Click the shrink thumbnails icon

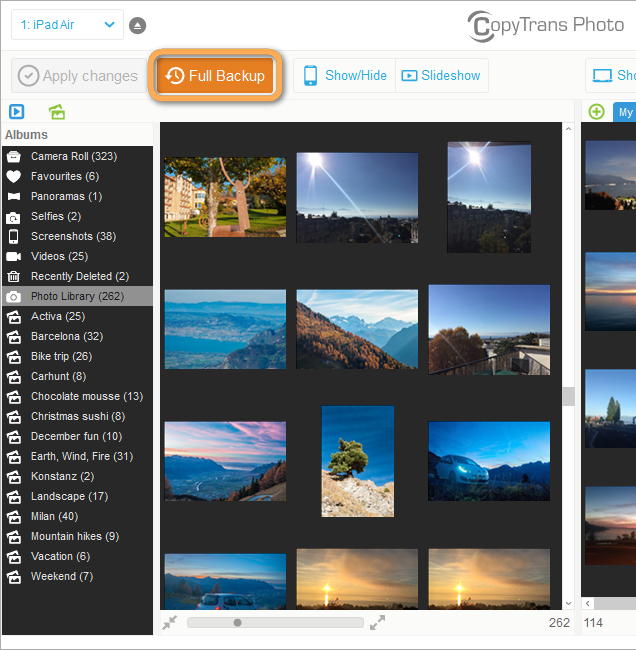click(x=170, y=622)
